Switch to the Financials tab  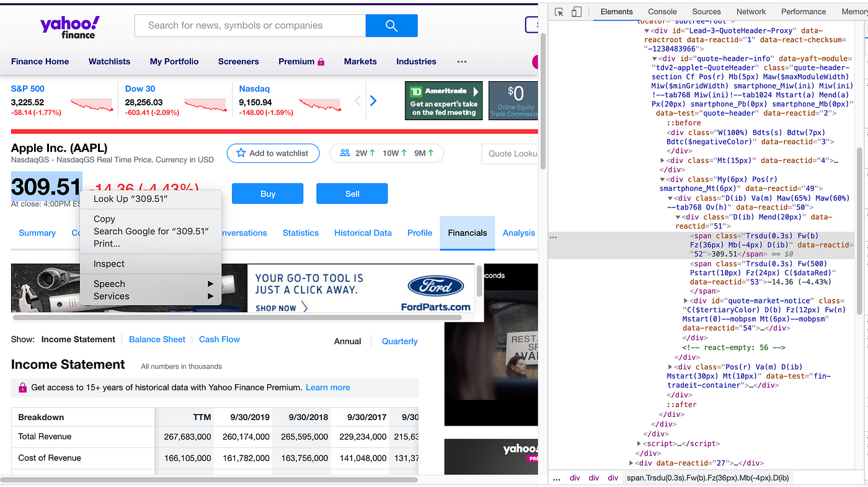467,233
